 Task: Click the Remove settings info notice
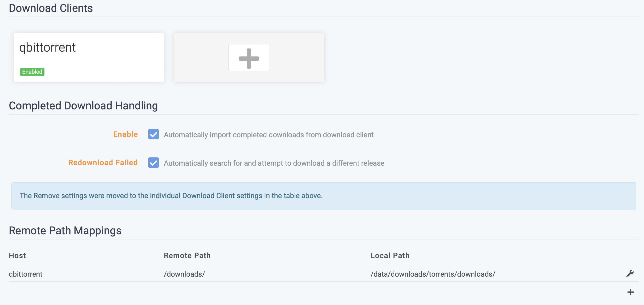[x=324, y=196]
